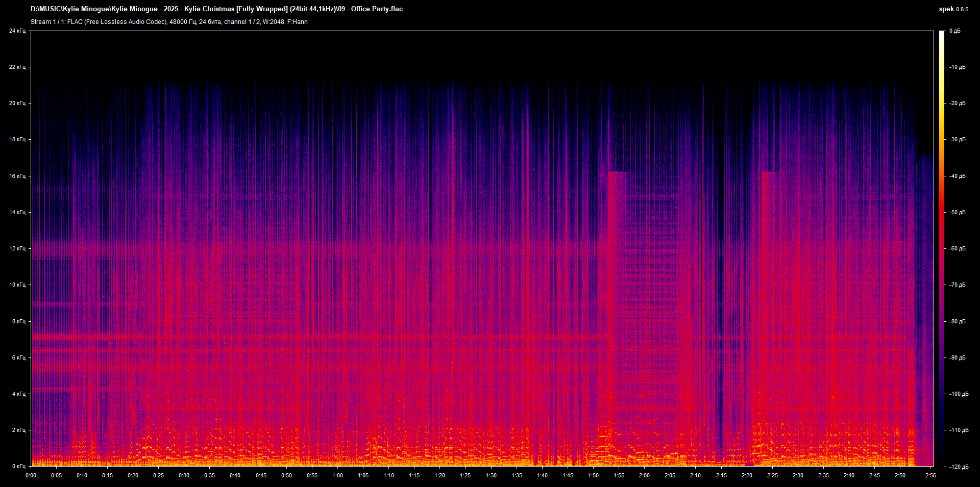Image resolution: width=980 pixels, height=487 pixels.
Task: Click the 2:00 time axis label
Action: coord(644,475)
